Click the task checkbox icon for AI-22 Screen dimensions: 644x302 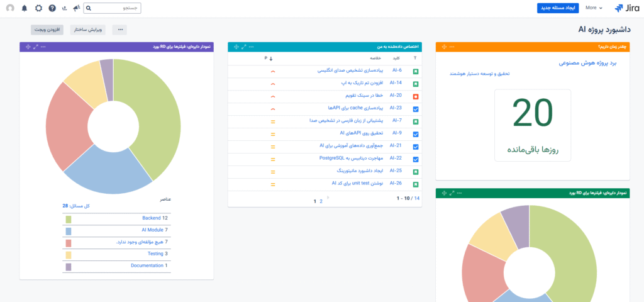click(x=415, y=159)
